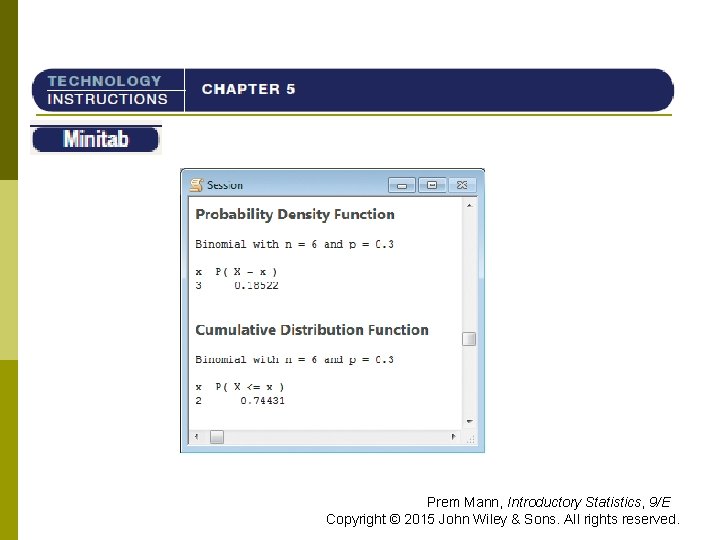Click the first Binomial n = 6 line

pyautogui.click(x=294, y=244)
